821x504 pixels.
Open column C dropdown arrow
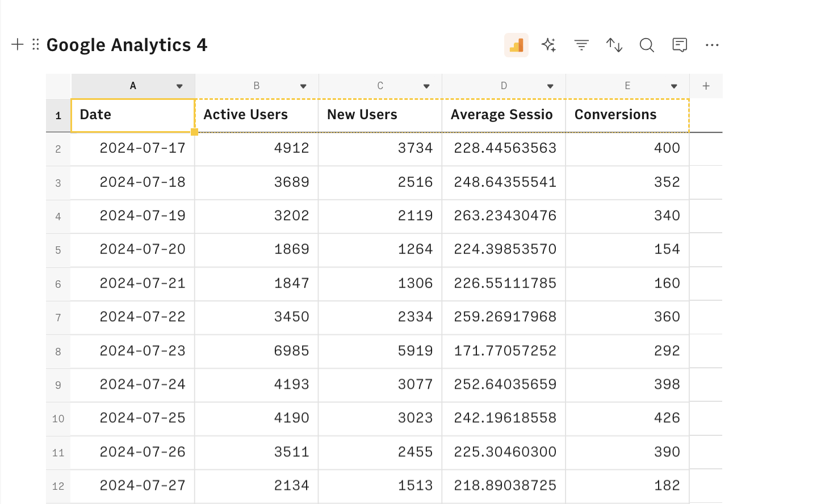[x=426, y=86]
